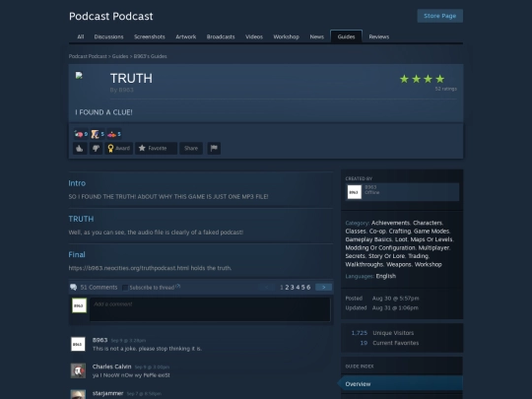The image size is (532, 399).
Task: Open the Share button
Action: 191,148
